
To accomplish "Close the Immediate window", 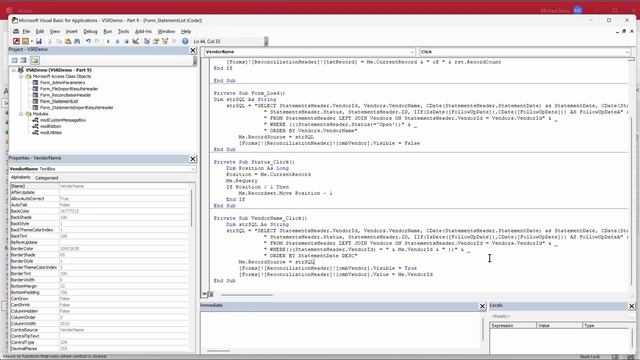I will click(482, 306).
